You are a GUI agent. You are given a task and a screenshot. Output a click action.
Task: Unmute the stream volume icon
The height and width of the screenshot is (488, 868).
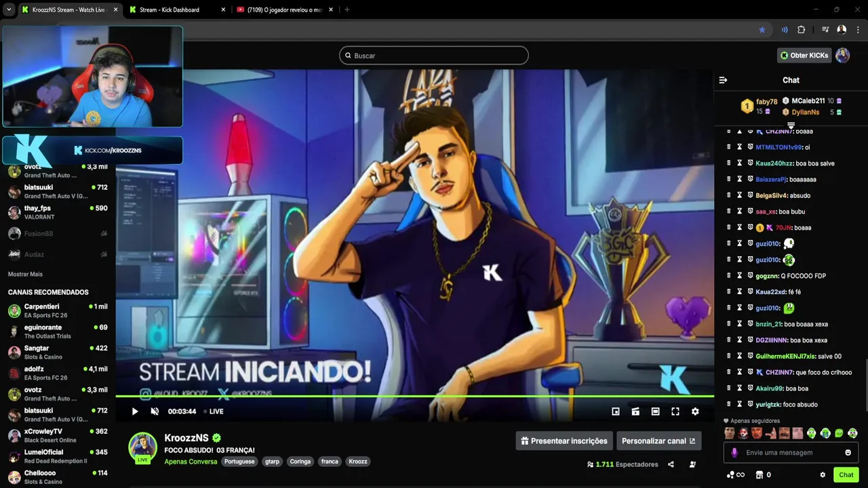(x=155, y=411)
